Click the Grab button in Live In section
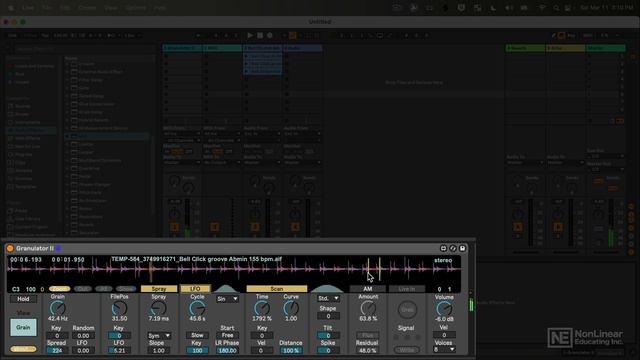 [x=407, y=310]
